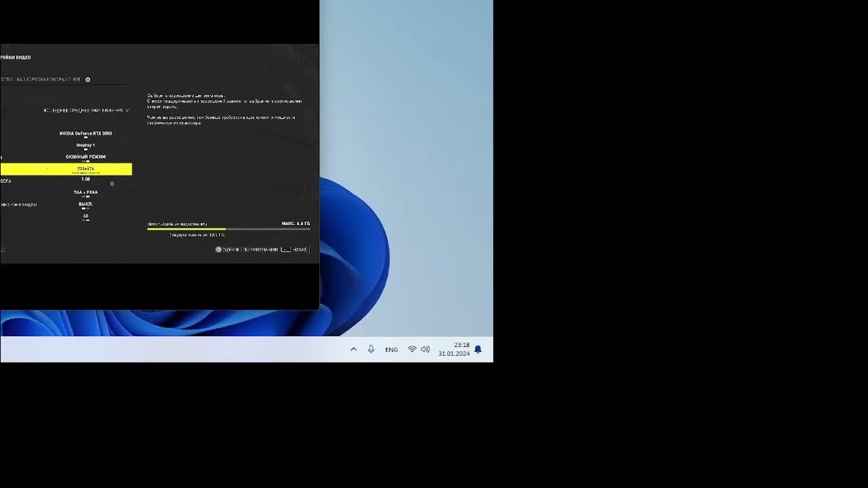Adjust the 1.00 render scale value
Image resolution: width=868 pixels, height=488 pixels.
tap(85, 179)
